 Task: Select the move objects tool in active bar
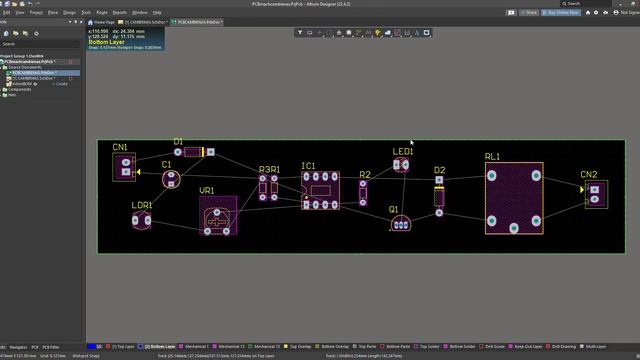click(320, 33)
